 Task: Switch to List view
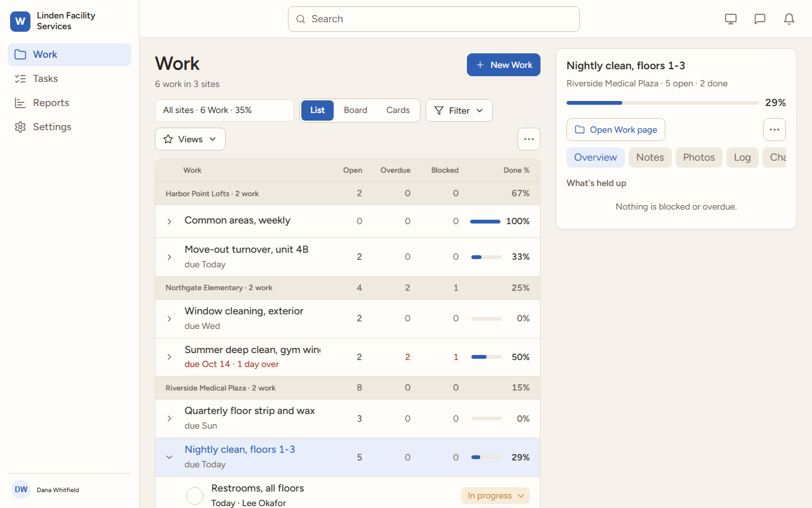tap(318, 110)
